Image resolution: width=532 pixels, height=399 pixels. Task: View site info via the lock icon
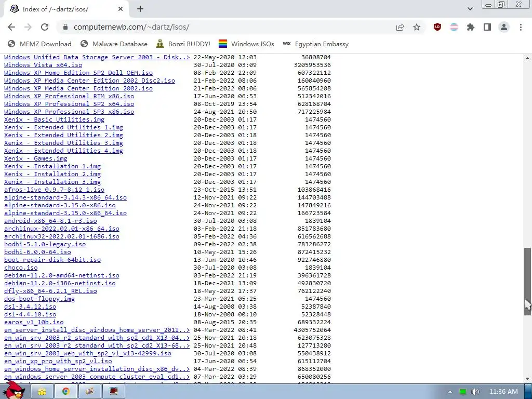(x=65, y=27)
